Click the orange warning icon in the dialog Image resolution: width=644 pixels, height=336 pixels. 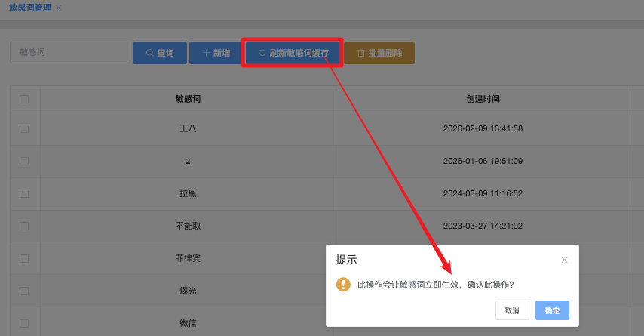click(x=343, y=285)
